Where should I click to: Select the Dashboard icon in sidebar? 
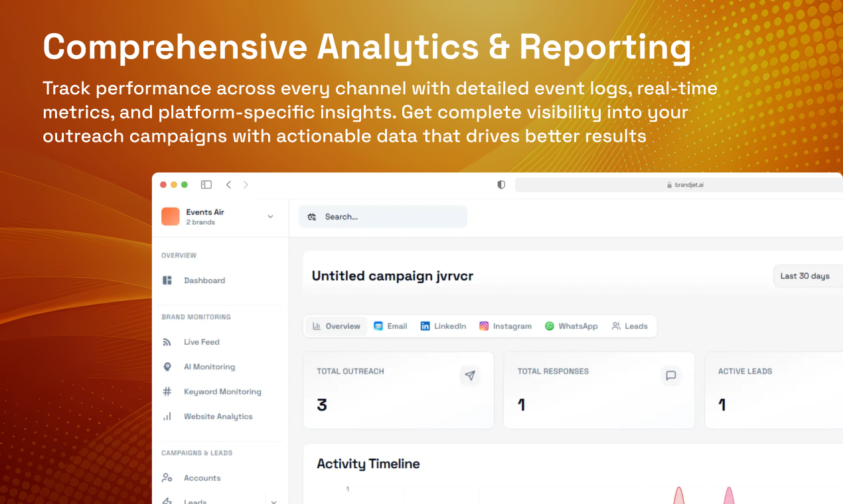[167, 280]
